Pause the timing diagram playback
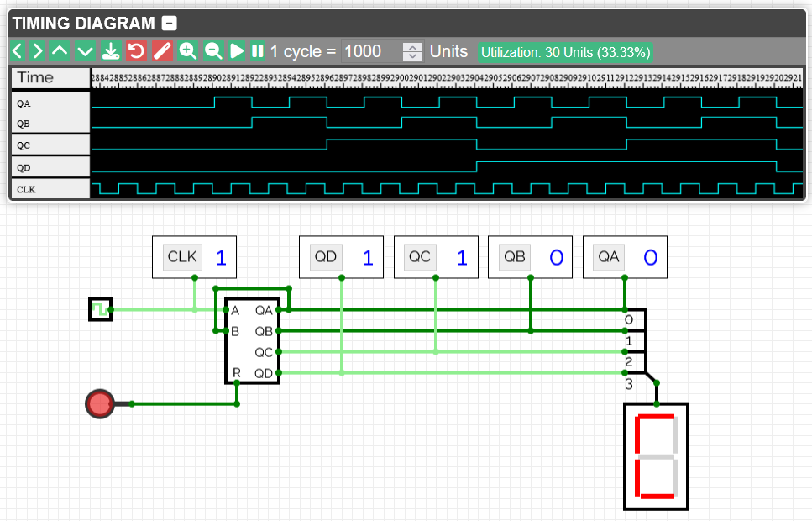Viewport: 812px width, 521px height. coord(257,51)
